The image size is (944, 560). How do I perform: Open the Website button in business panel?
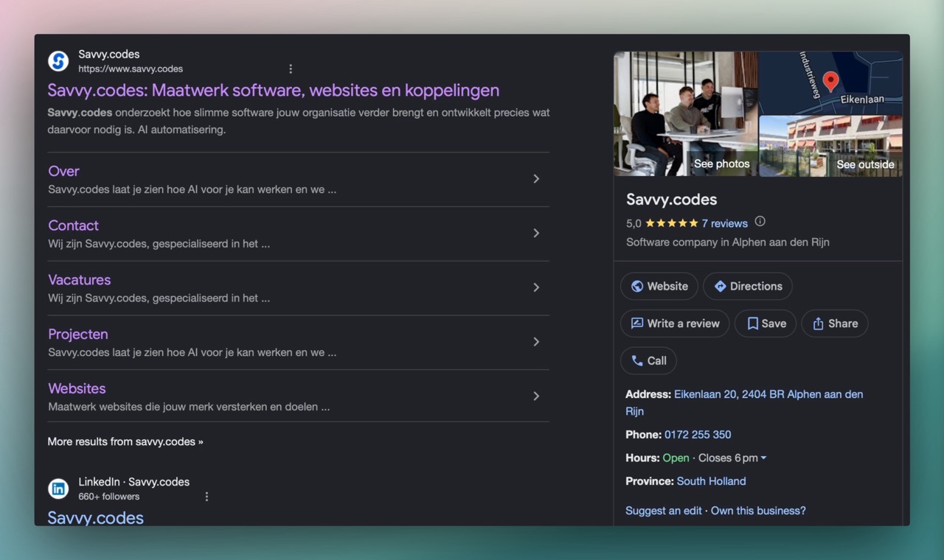[x=659, y=286]
